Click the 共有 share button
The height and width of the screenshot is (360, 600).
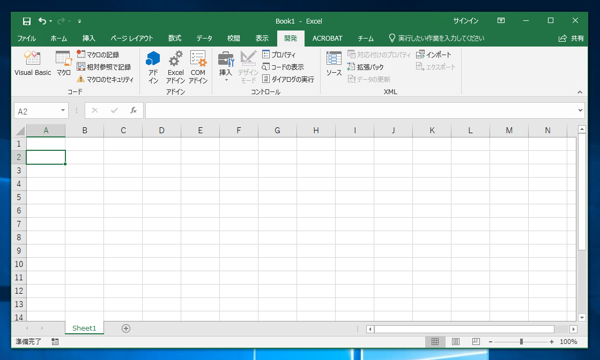click(571, 38)
